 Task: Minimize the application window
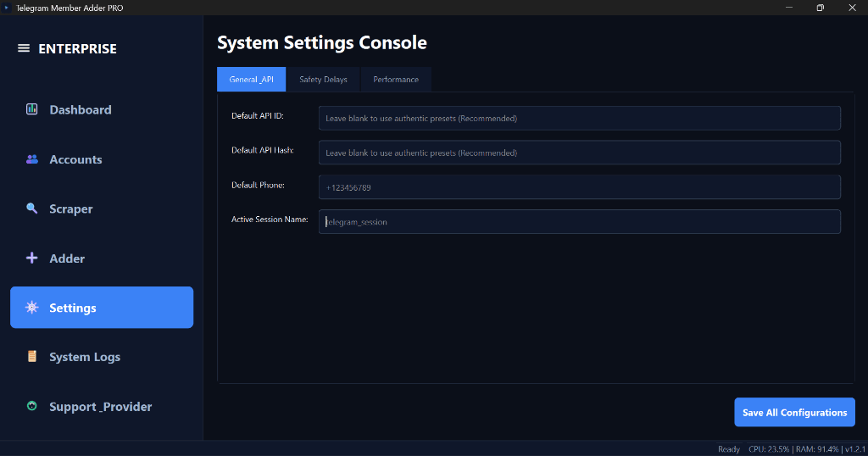click(x=789, y=8)
